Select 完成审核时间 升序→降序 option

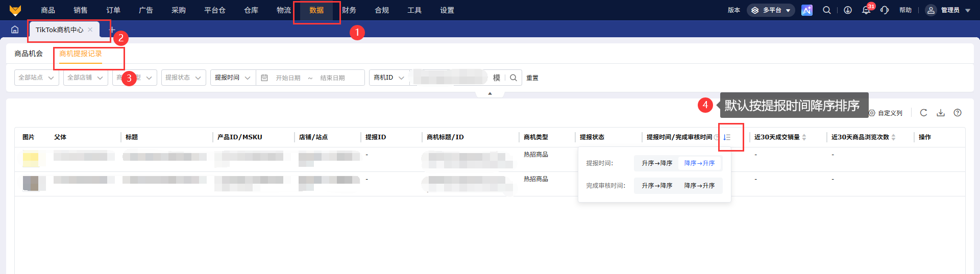(657, 186)
